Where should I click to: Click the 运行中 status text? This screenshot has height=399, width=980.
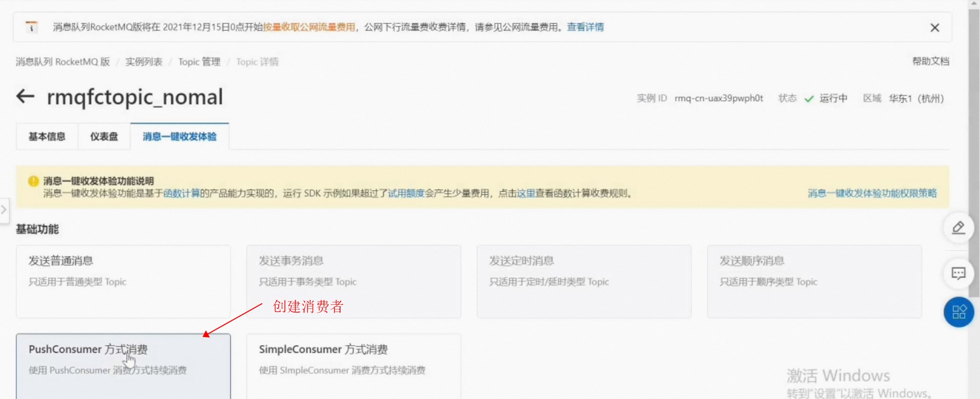(x=834, y=98)
